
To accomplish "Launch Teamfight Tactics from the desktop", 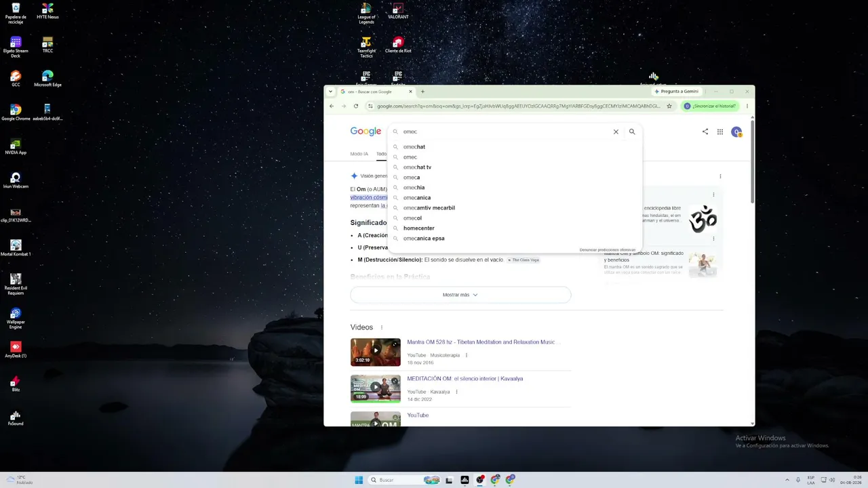I will click(x=366, y=47).
